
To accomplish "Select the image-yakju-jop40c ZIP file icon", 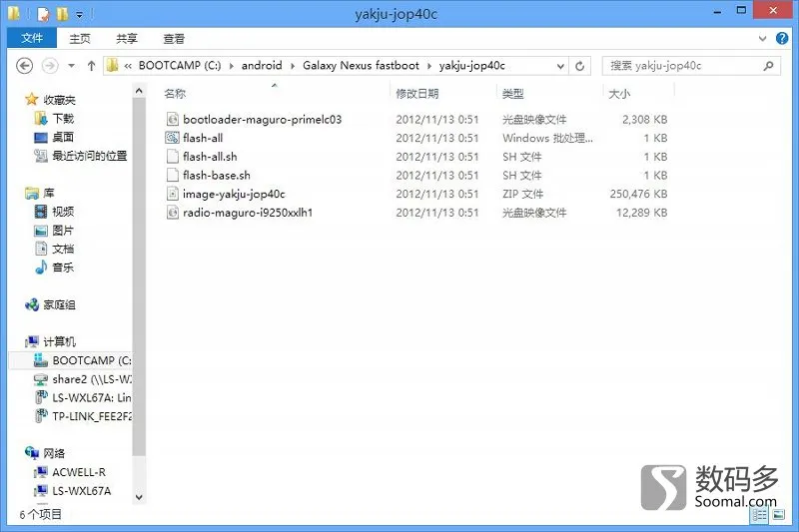I will 173,194.
